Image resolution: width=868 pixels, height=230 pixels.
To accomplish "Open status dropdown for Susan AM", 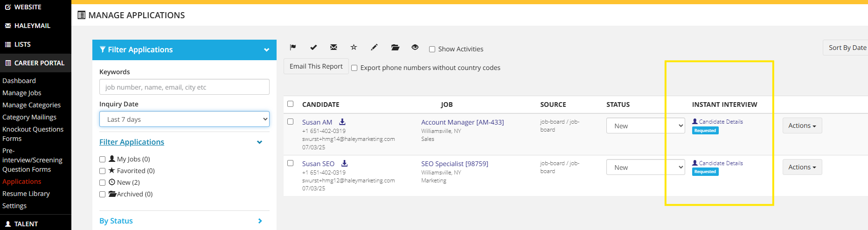I will point(645,126).
